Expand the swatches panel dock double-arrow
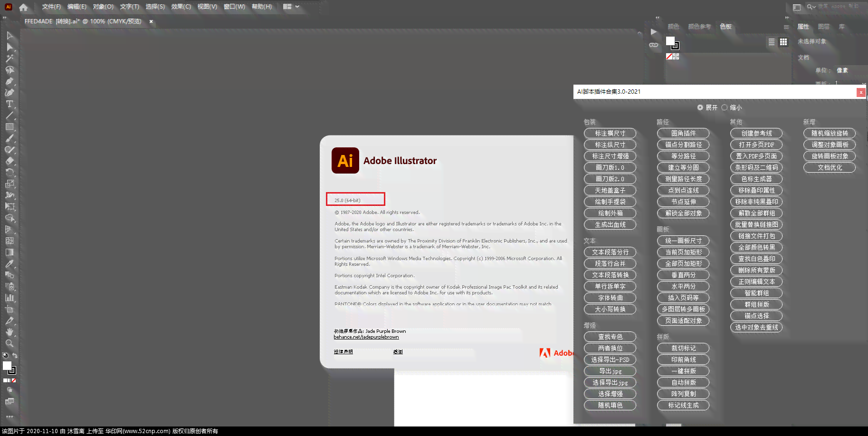 pyautogui.click(x=658, y=18)
